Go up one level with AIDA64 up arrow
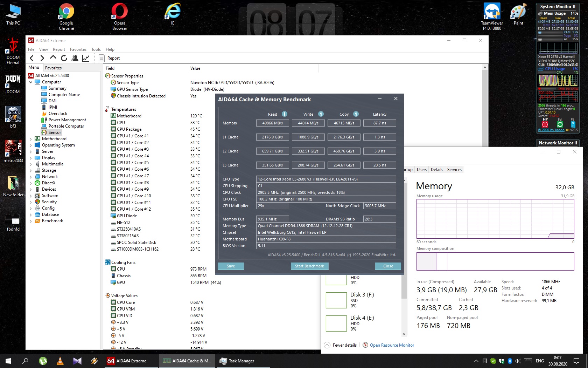The width and height of the screenshot is (588, 368). tap(53, 58)
